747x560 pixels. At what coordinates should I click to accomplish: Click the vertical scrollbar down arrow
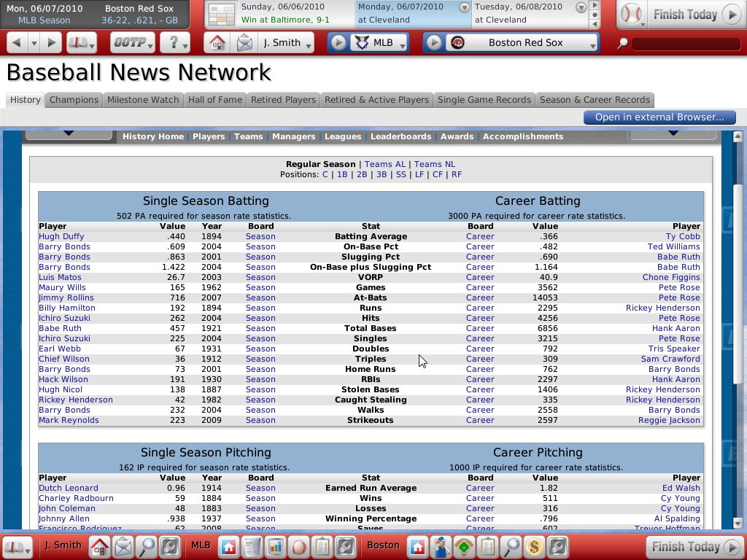737,523
